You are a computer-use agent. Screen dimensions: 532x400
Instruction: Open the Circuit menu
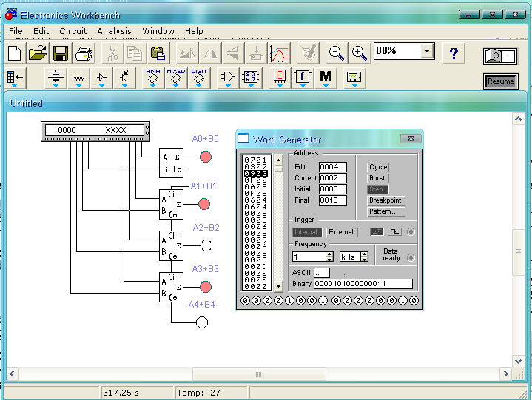click(73, 31)
